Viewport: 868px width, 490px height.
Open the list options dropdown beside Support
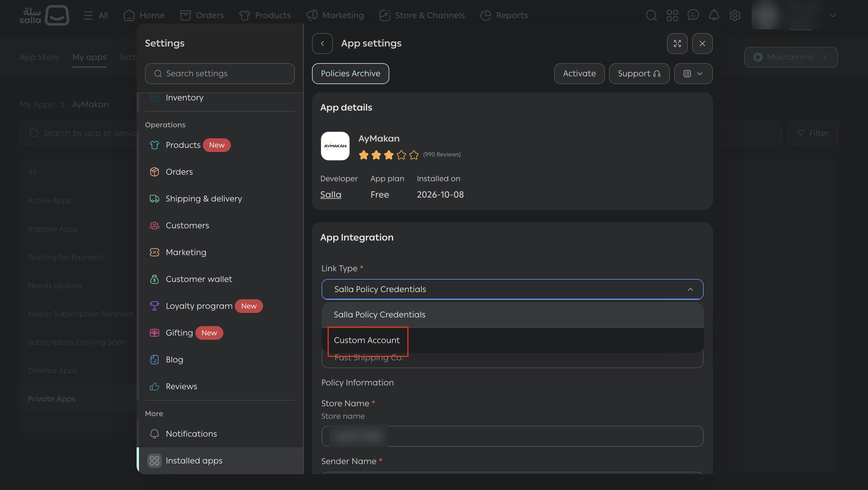click(693, 73)
